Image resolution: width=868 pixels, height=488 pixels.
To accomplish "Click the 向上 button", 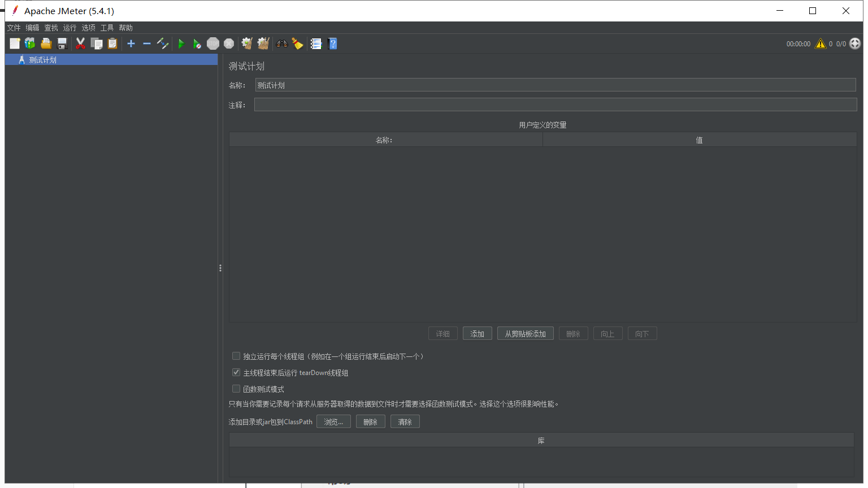I will [608, 334].
